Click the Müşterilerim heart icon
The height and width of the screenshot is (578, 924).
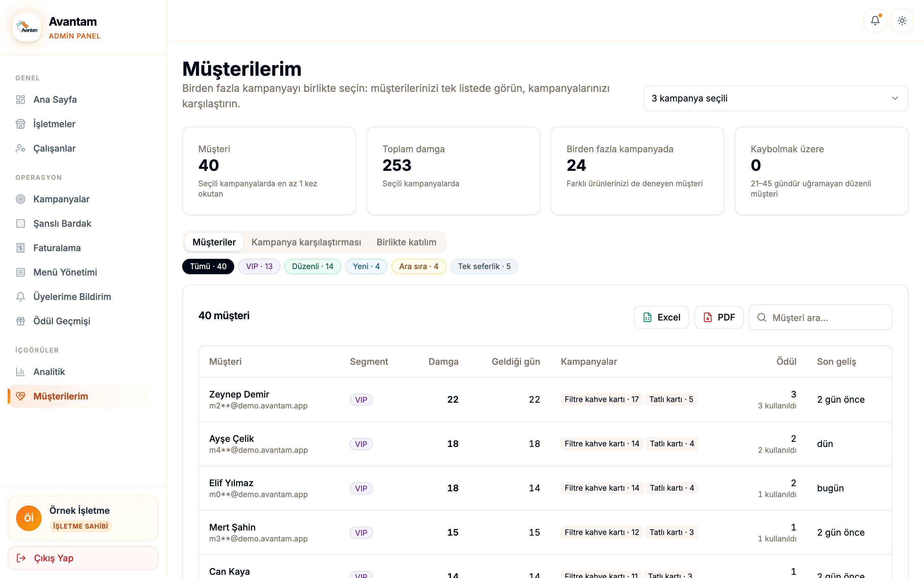pos(21,396)
